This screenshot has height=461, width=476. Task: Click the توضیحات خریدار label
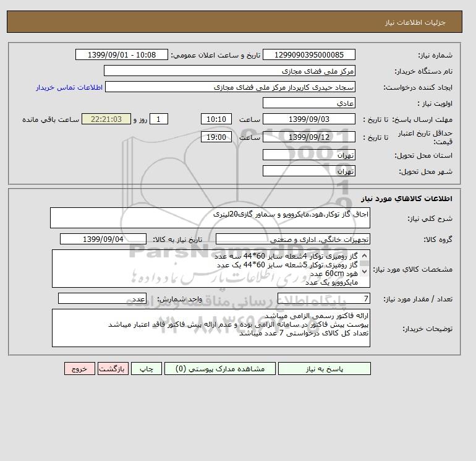[x=427, y=329]
